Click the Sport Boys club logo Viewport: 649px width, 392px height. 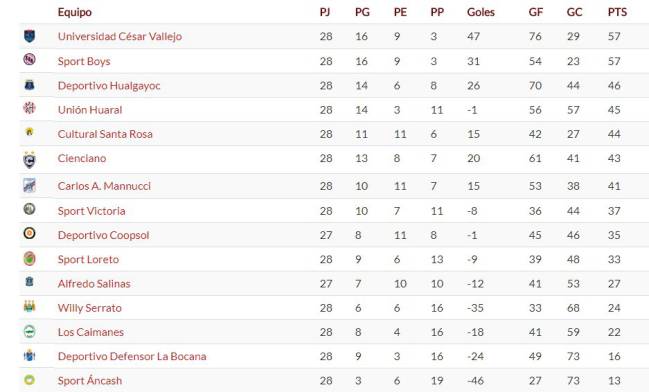pyautogui.click(x=29, y=59)
